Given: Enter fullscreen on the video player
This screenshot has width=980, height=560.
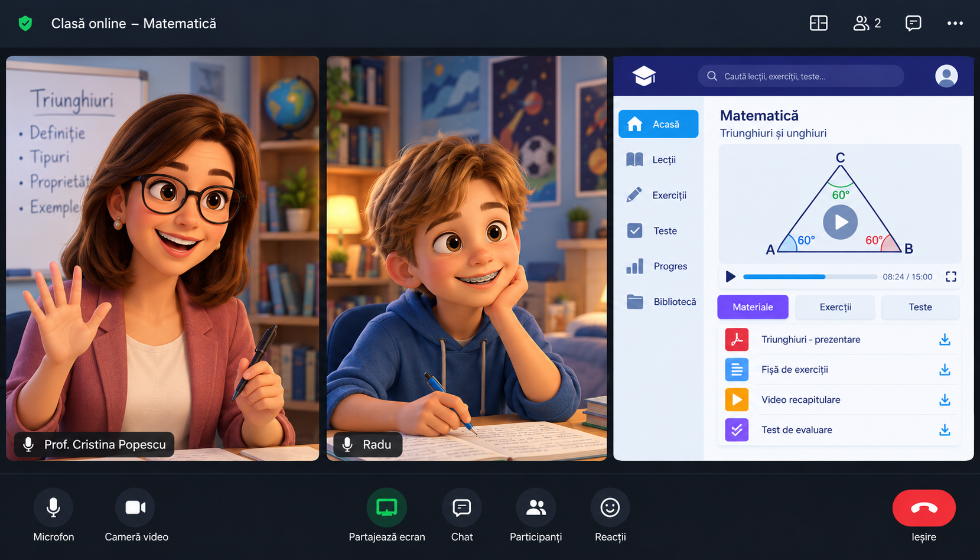Looking at the screenshot, I should tap(950, 276).
